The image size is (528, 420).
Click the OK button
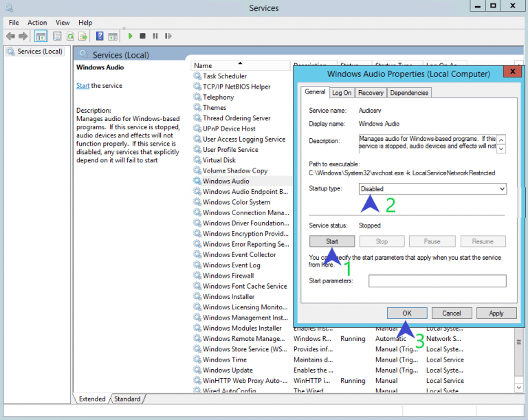pyautogui.click(x=407, y=313)
